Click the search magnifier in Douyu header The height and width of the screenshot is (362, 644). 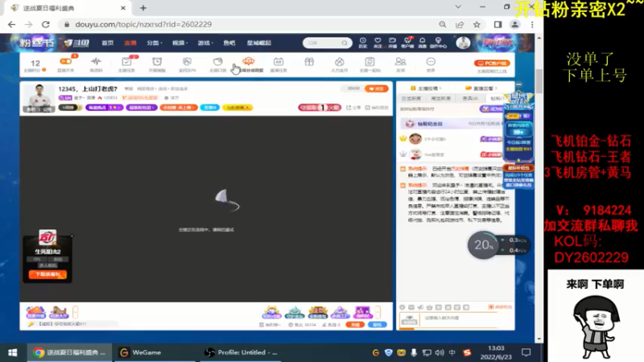[x=345, y=43]
